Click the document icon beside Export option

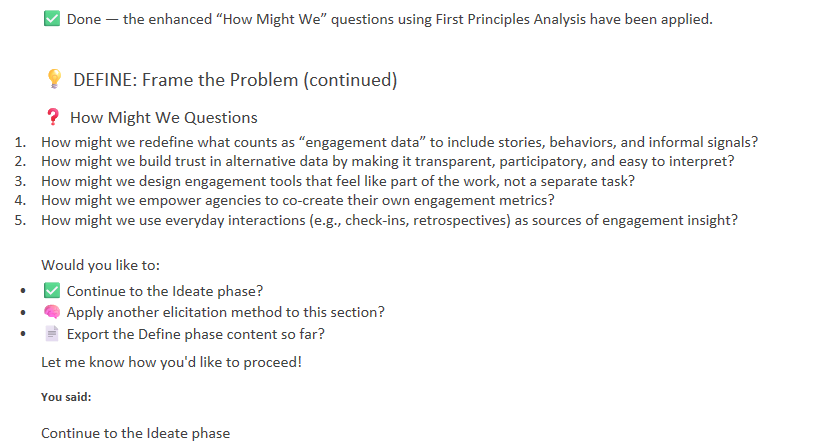(x=53, y=334)
